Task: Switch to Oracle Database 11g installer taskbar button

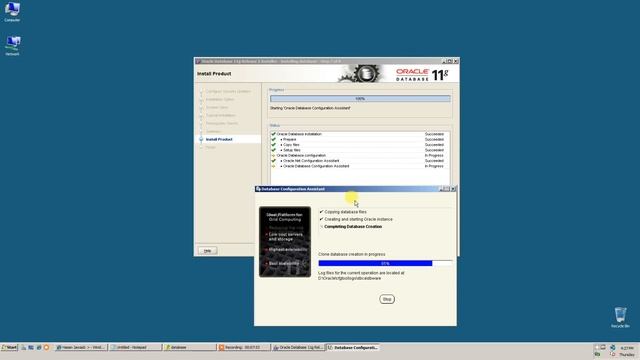Action: (x=298, y=347)
